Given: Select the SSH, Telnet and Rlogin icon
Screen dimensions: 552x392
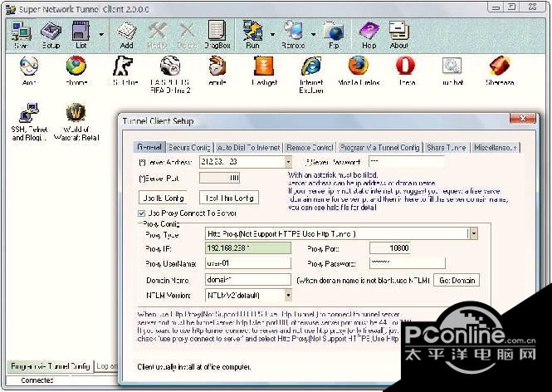Looking at the screenshot, I should 29,122.
